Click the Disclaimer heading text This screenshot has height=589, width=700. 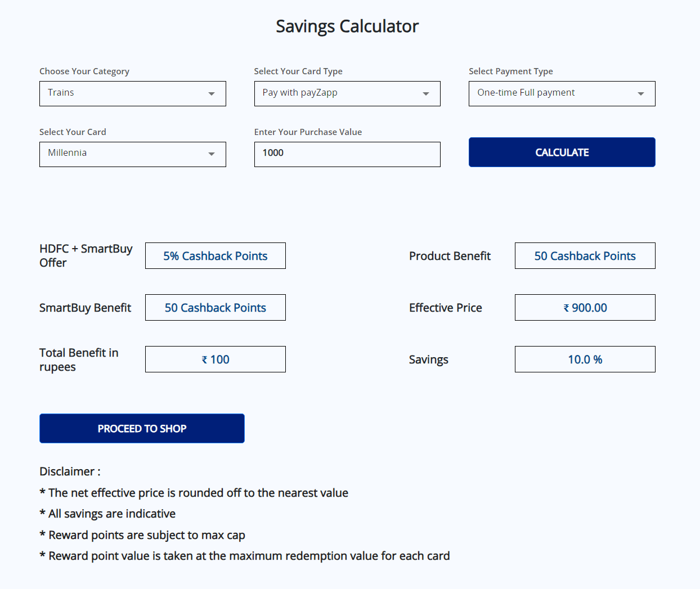coord(70,471)
